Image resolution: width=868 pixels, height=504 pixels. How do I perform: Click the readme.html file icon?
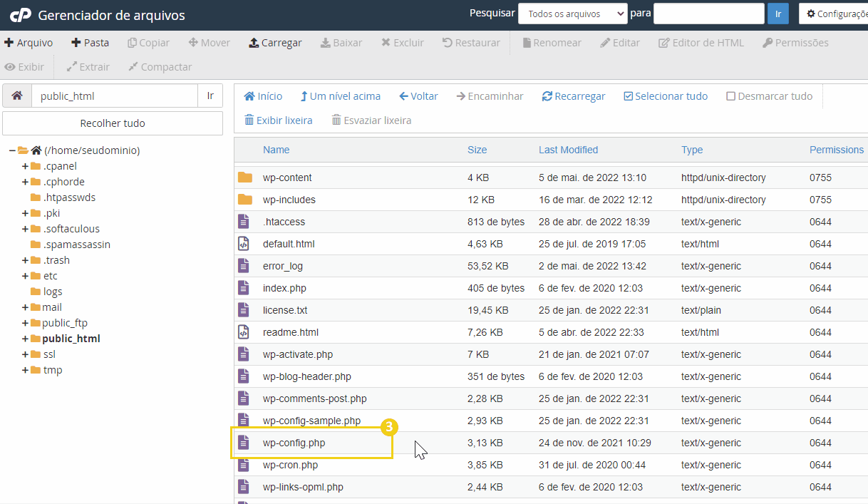pyautogui.click(x=244, y=332)
